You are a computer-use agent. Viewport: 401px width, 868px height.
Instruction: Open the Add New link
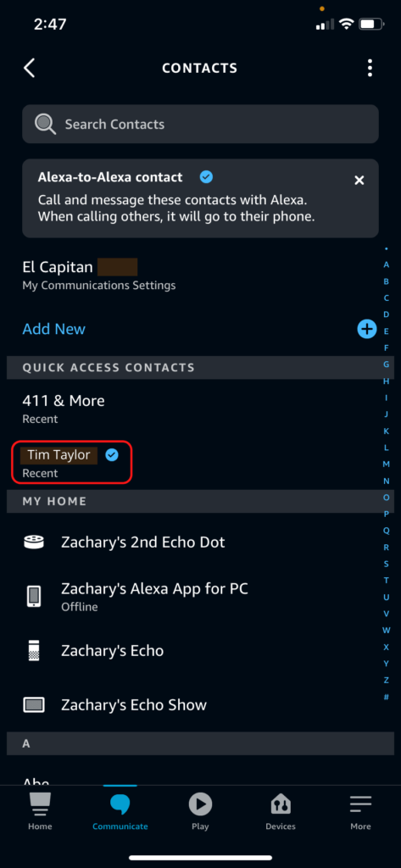point(53,329)
